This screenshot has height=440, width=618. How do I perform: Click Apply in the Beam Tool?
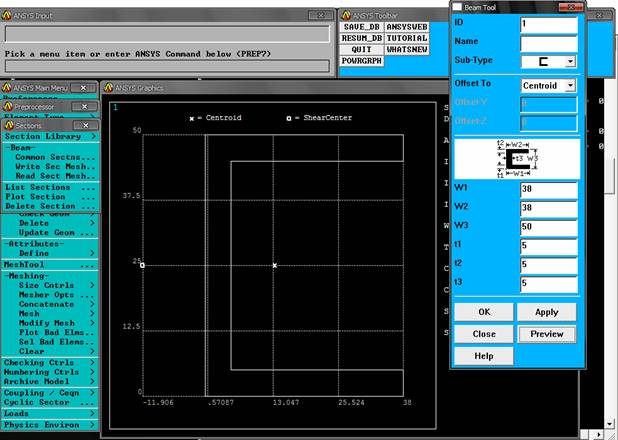coord(547,312)
